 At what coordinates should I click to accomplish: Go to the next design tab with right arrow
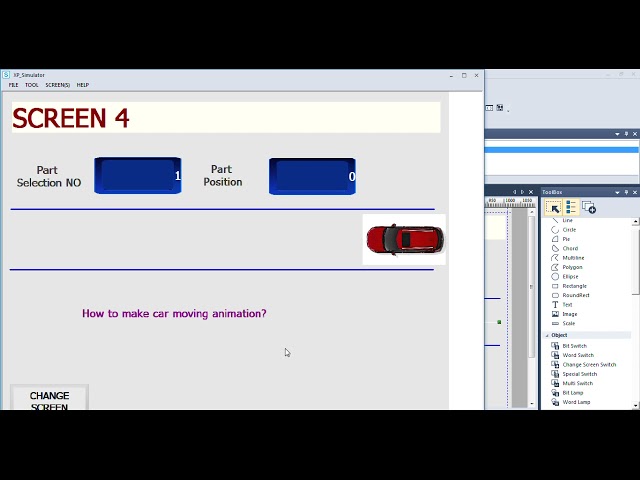522,192
